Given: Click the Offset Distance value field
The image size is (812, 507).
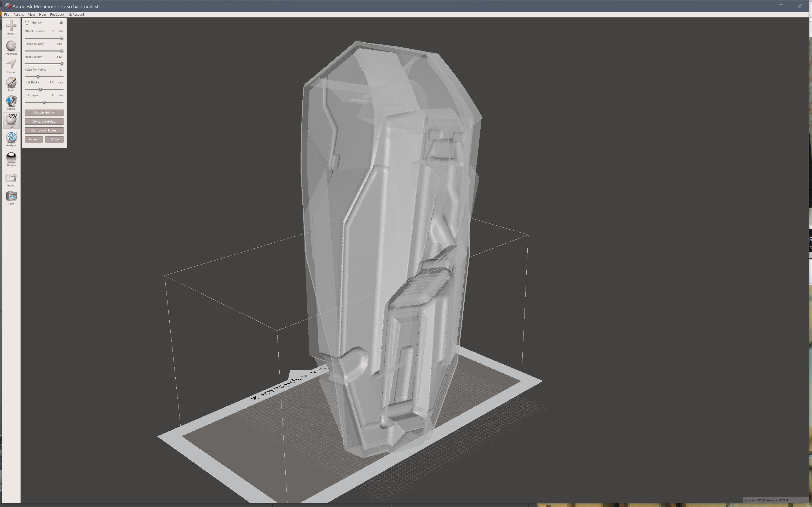Looking at the screenshot, I should pos(53,31).
